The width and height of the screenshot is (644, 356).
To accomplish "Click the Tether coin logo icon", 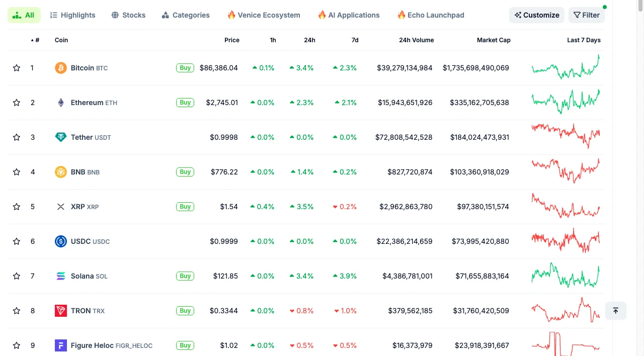I will point(61,137).
